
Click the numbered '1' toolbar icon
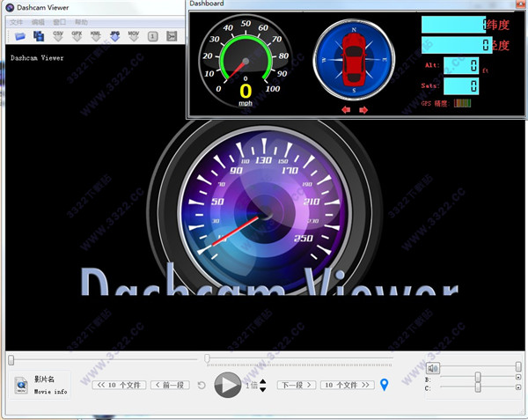[152, 36]
